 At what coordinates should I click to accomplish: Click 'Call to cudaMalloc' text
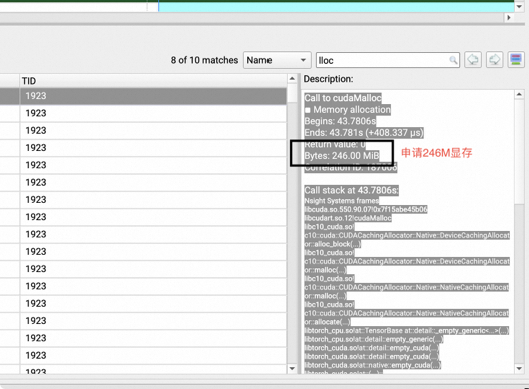point(343,98)
